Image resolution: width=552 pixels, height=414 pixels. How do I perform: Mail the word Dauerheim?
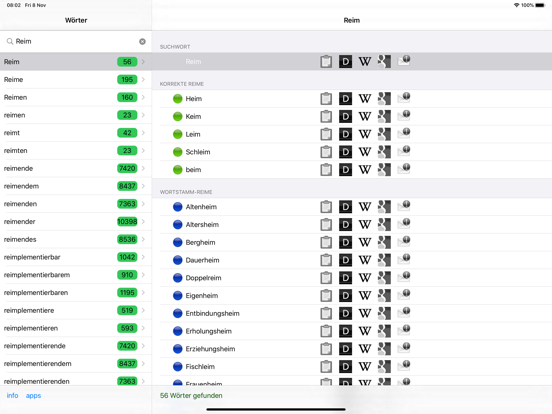[404, 259]
